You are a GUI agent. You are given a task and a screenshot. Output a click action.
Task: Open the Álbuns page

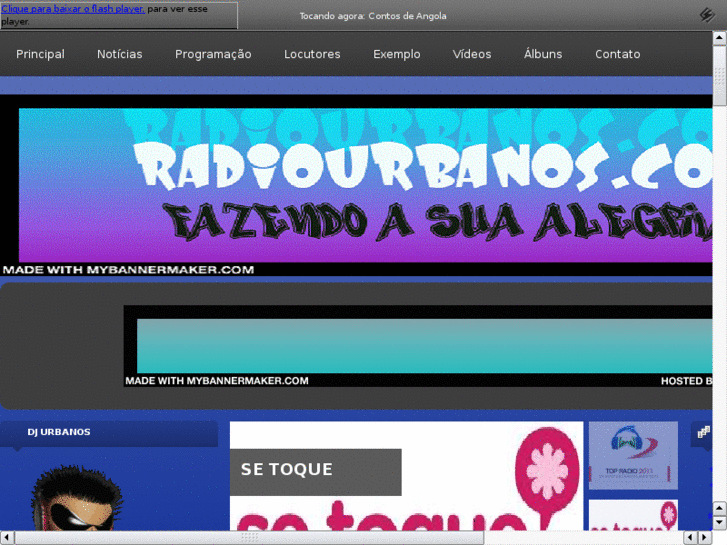coord(543,54)
